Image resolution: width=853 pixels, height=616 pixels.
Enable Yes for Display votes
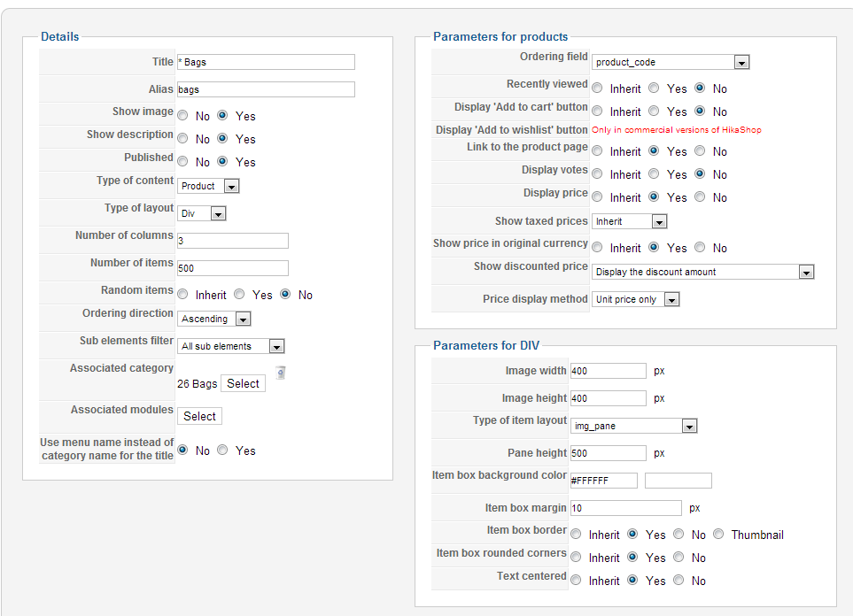pyautogui.click(x=654, y=174)
